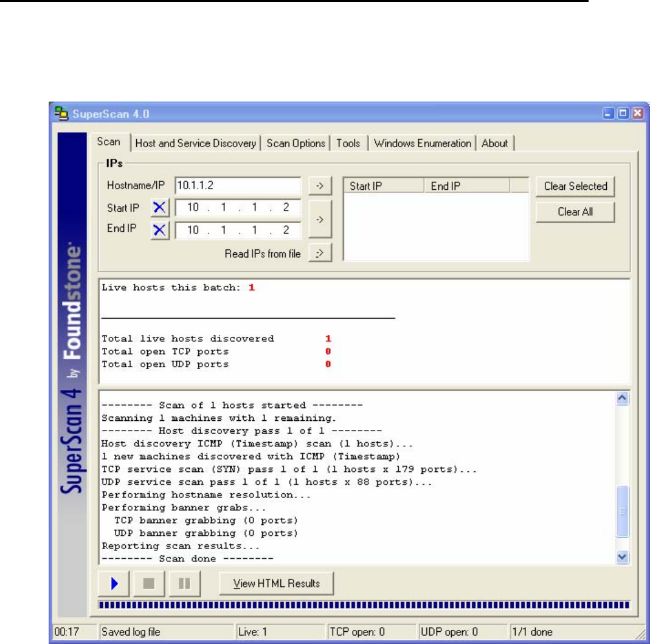Viewport: 650px width, 644px height.
Task: Click the Start IP address field
Action: pos(238,207)
